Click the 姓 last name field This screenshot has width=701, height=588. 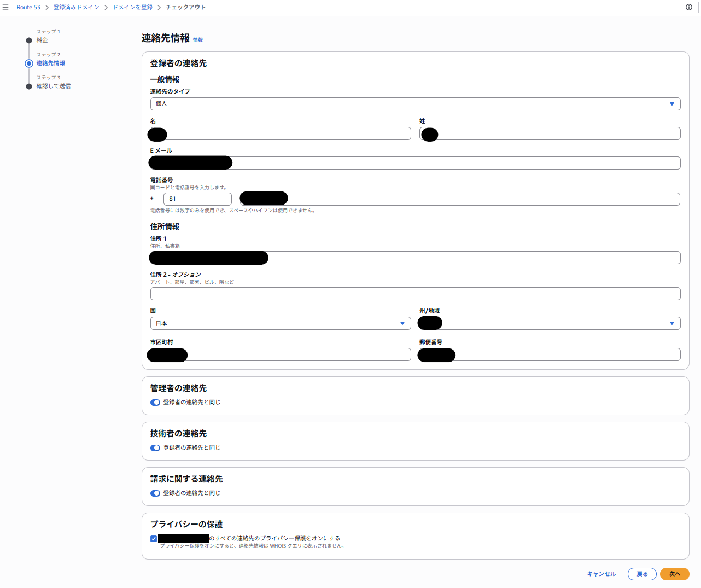550,133
